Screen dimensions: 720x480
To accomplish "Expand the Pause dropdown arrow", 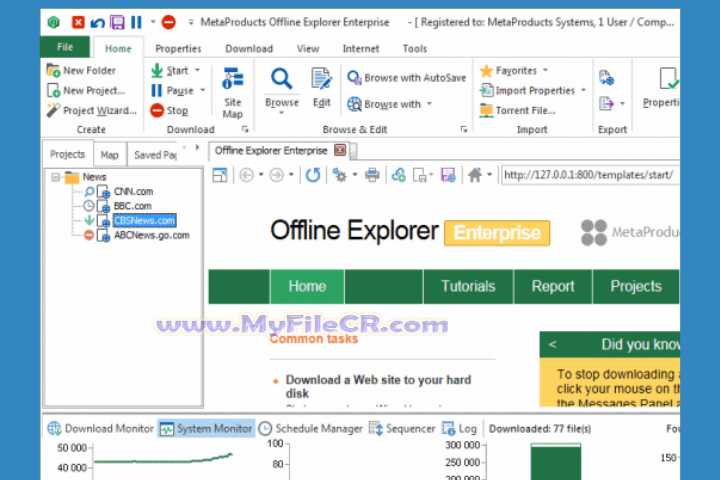I will click(202, 90).
